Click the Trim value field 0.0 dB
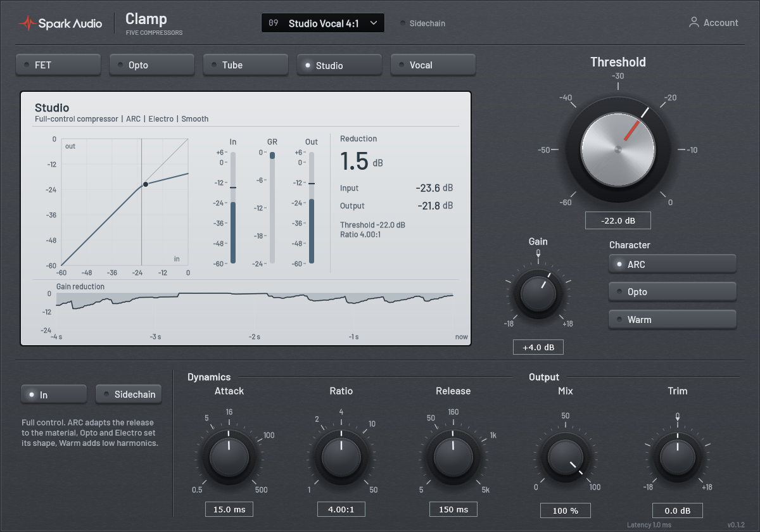This screenshot has height=532, width=760. click(x=678, y=510)
